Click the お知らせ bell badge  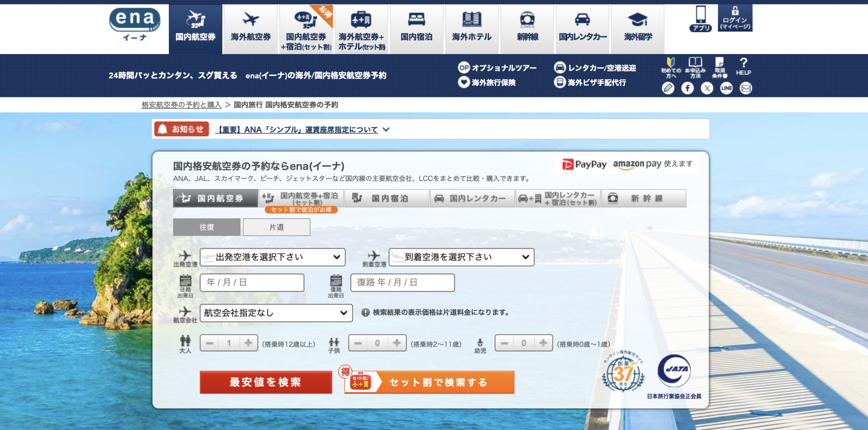click(181, 129)
